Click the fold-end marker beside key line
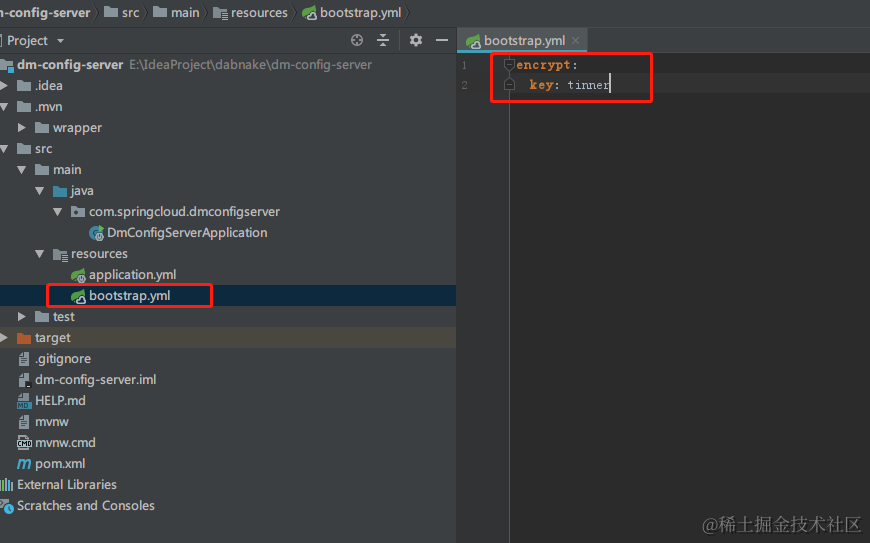Image resolution: width=870 pixels, height=543 pixels. pos(509,85)
